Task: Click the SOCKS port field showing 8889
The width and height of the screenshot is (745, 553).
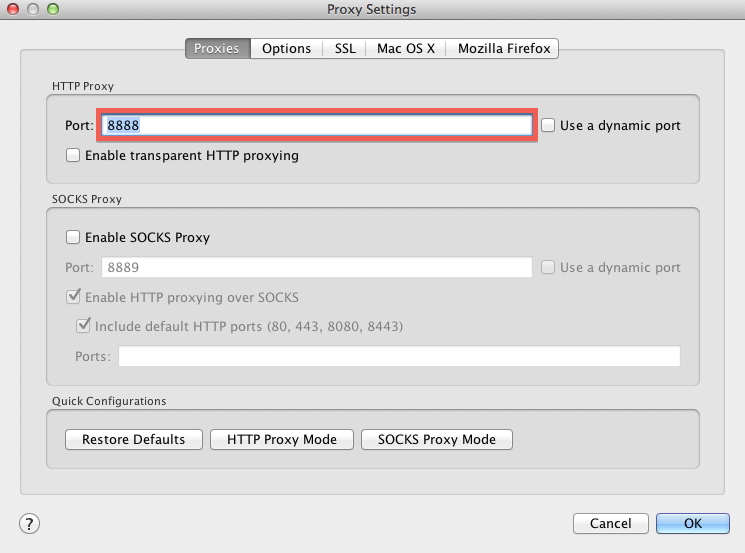Action: [317, 267]
